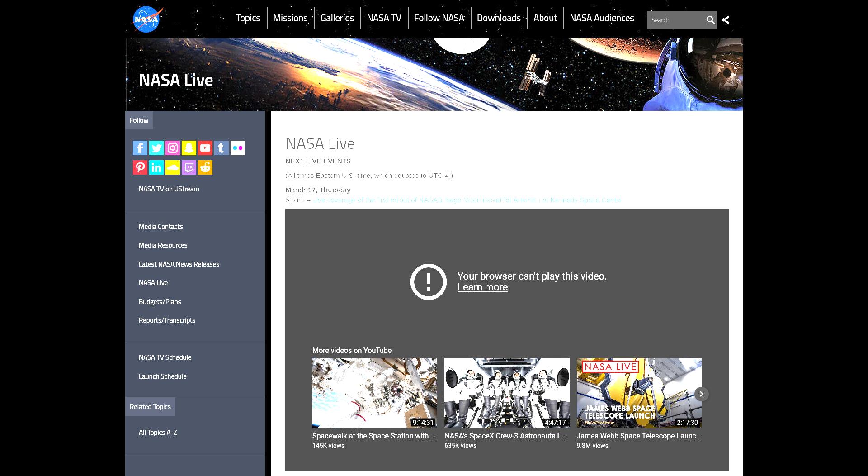
Task: Click NASA's SpaceX Crew-3 Astronauts title
Action: tap(505, 436)
